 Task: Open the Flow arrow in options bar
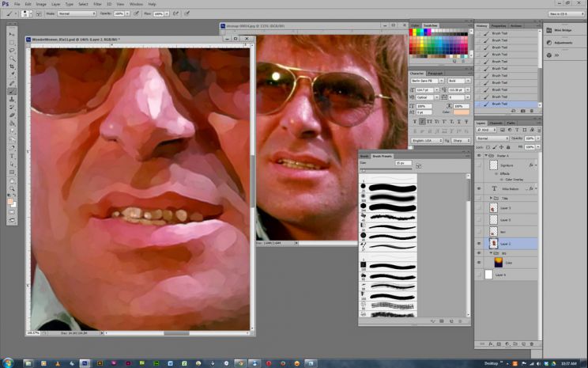click(167, 13)
